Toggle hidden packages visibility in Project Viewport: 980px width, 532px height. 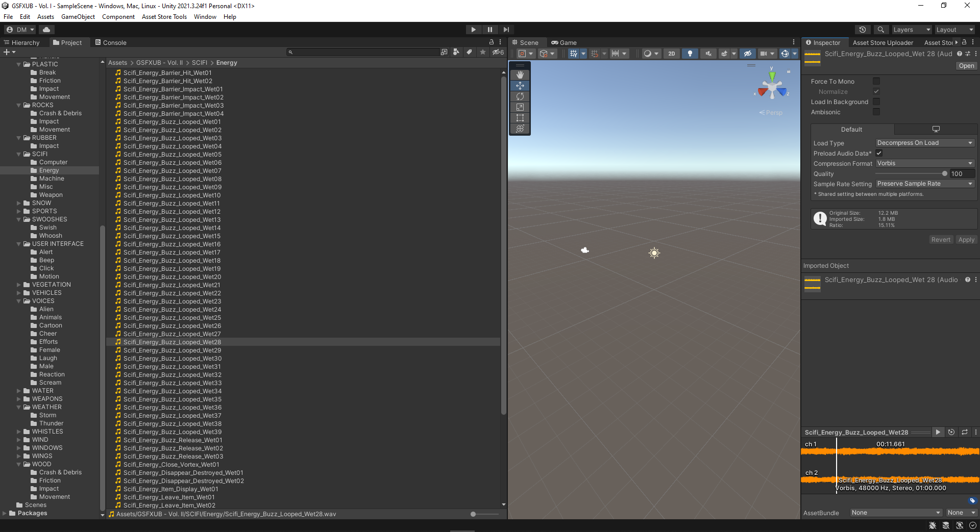498,52
